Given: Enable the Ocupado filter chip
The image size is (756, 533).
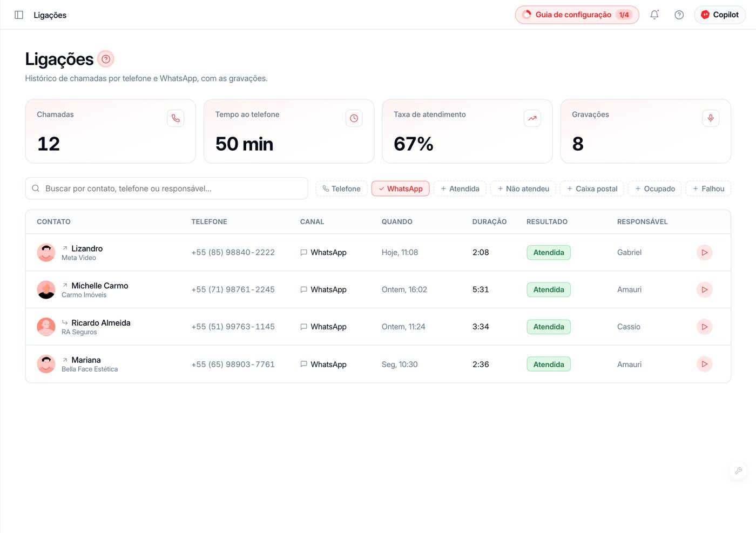Looking at the screenshot, I should [x=655, y=188].
